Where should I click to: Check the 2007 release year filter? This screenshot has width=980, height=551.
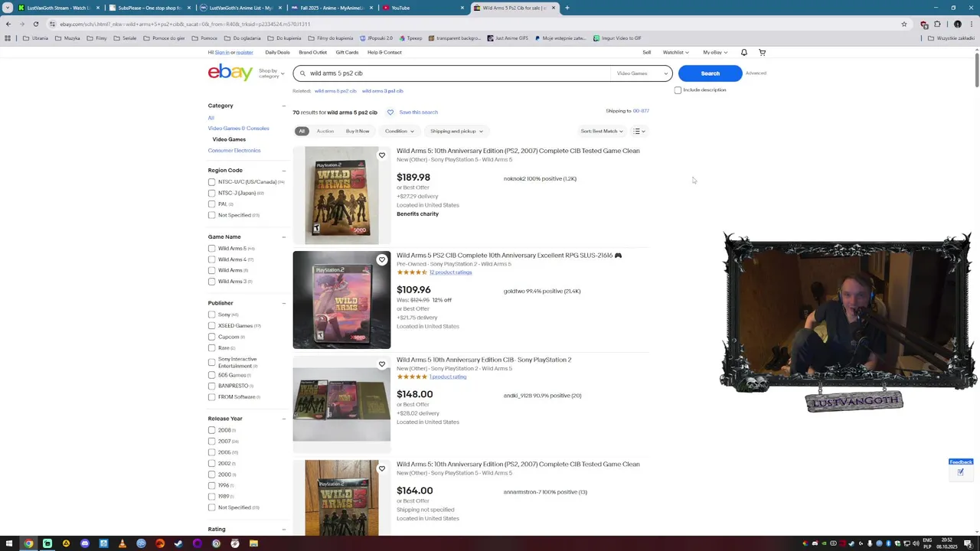click(x=212, y=441)
